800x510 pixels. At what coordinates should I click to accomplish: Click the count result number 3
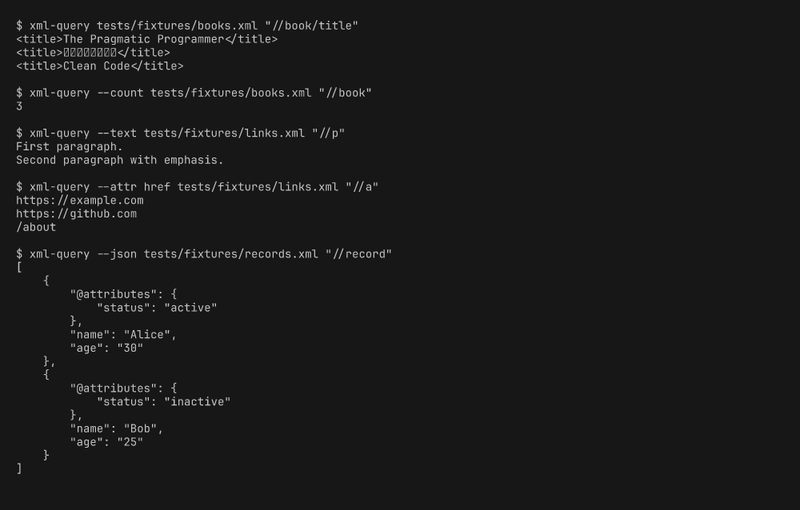click(20, 106)
